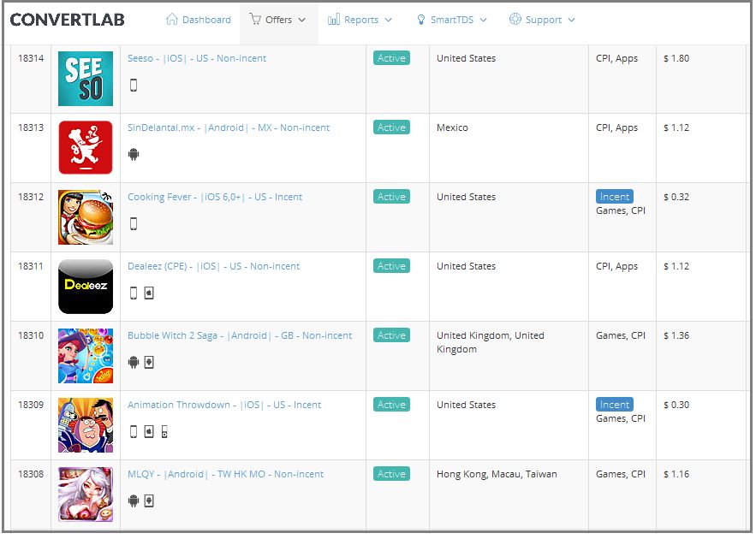
Task: Click the Apple tablet icon under Animation Throwdown
Action: point(149,431)
